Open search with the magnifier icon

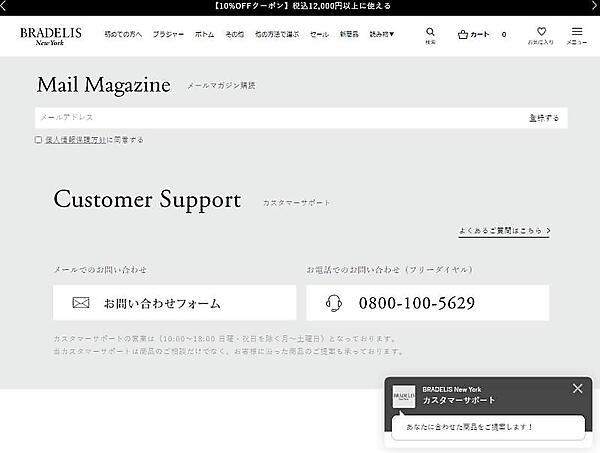pyautogui.click(x=430, y=33)
